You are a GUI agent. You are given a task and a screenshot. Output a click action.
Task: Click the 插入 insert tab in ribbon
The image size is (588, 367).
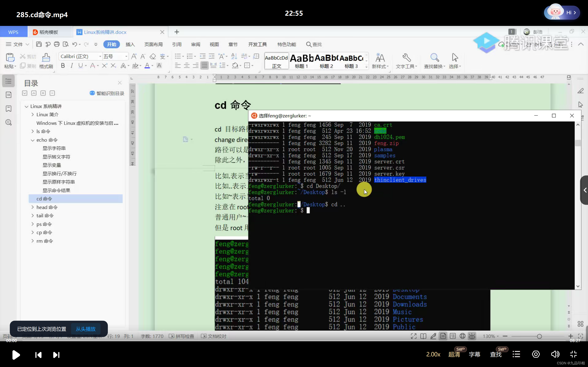click(x=130, y=44)
